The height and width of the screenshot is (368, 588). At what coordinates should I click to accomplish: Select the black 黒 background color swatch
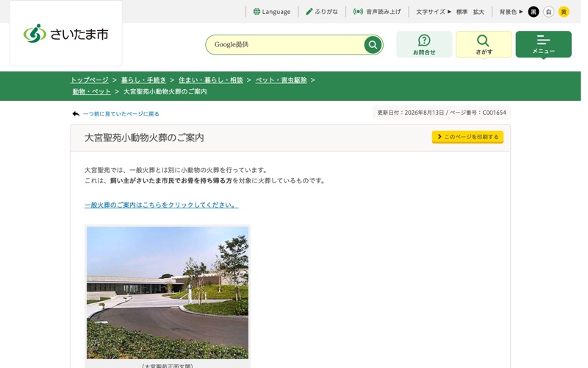click(x=534, y=12)
